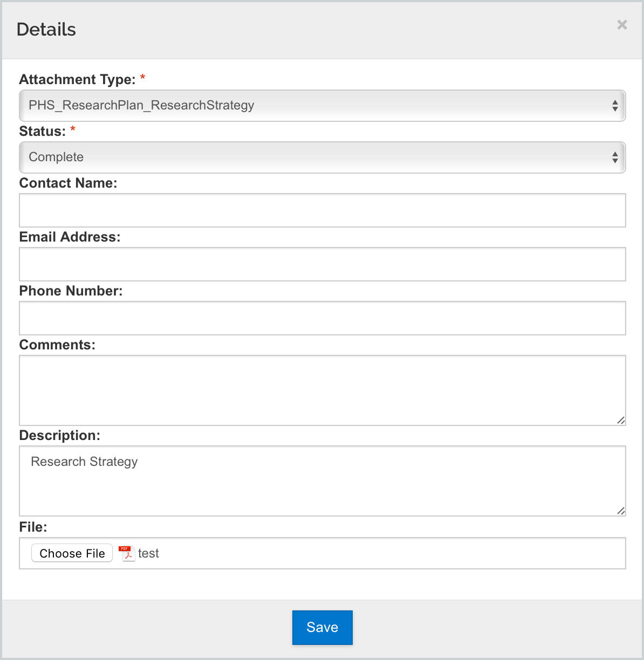Focus the Email Address input
The height and width of the screenshot is (660, 644).
click(x=323, y=264)
